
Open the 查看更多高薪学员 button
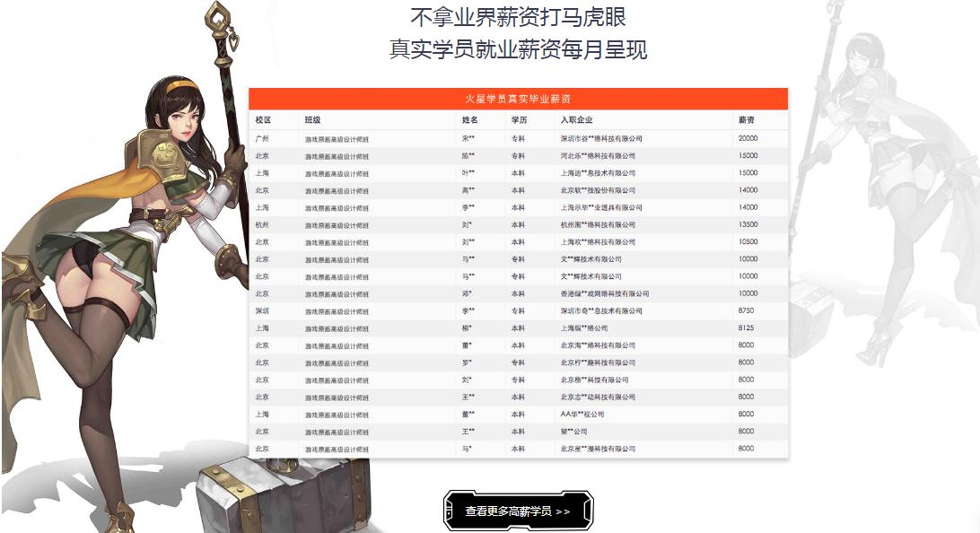pyautogui.click(x=518, y=511)
